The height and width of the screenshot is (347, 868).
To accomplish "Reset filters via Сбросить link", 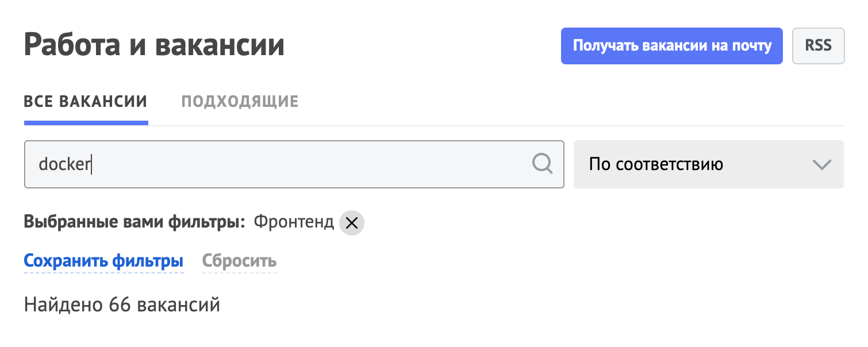I will (239, 261).
